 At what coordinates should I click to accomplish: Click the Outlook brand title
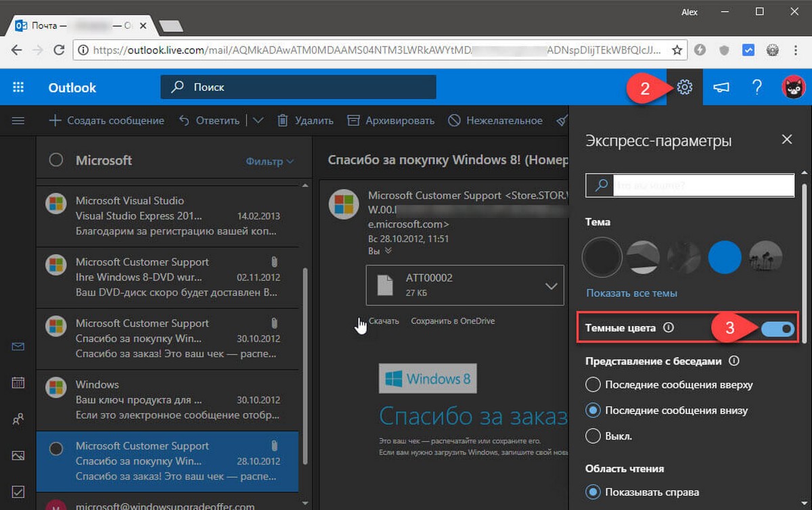pyautogui.click(x=72, y=87)
